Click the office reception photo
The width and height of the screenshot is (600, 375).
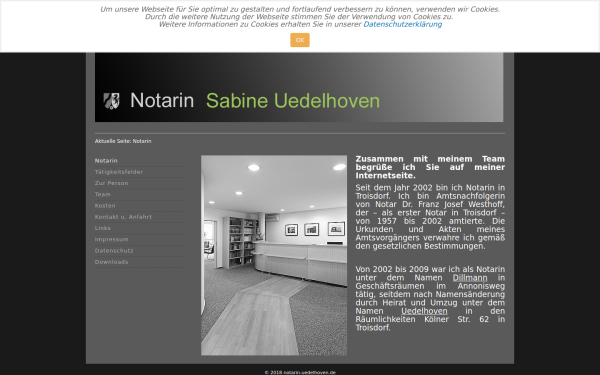(274, 255)
